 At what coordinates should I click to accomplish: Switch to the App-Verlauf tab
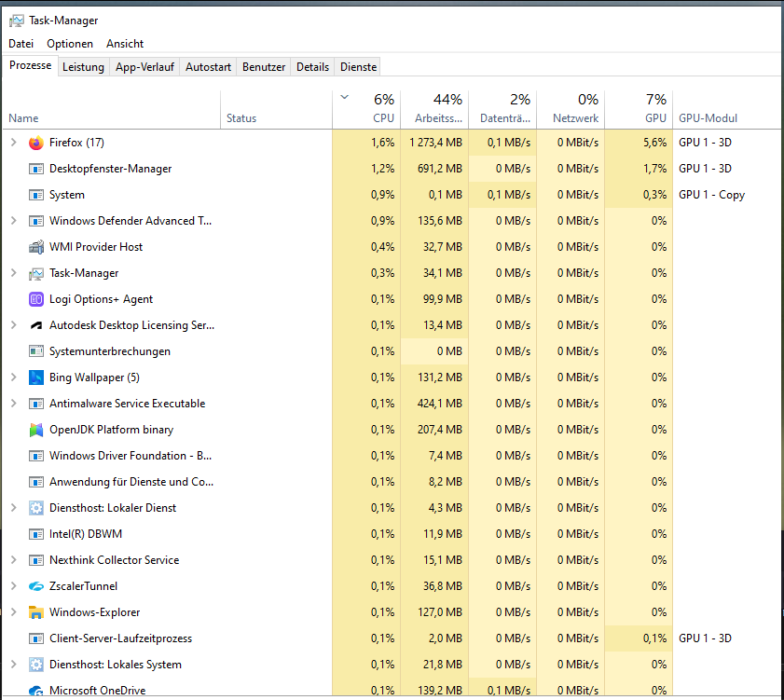point(144,67)
